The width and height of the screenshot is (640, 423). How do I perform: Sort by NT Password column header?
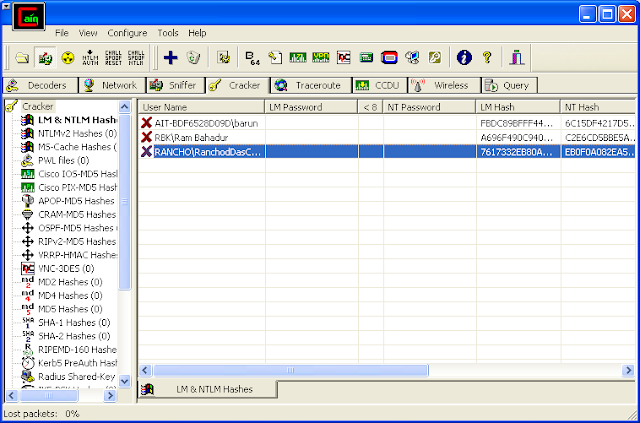pyautogui.click(x=429, y=107)
